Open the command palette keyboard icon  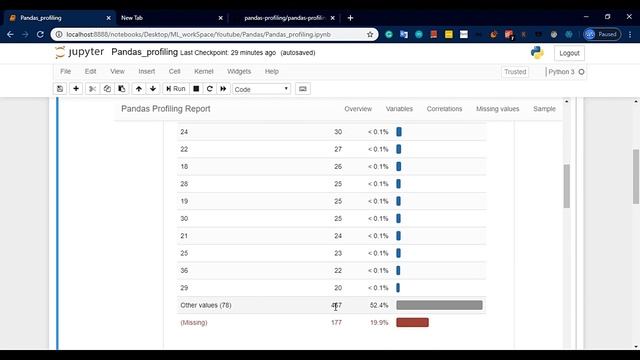(x=303, y=89)
